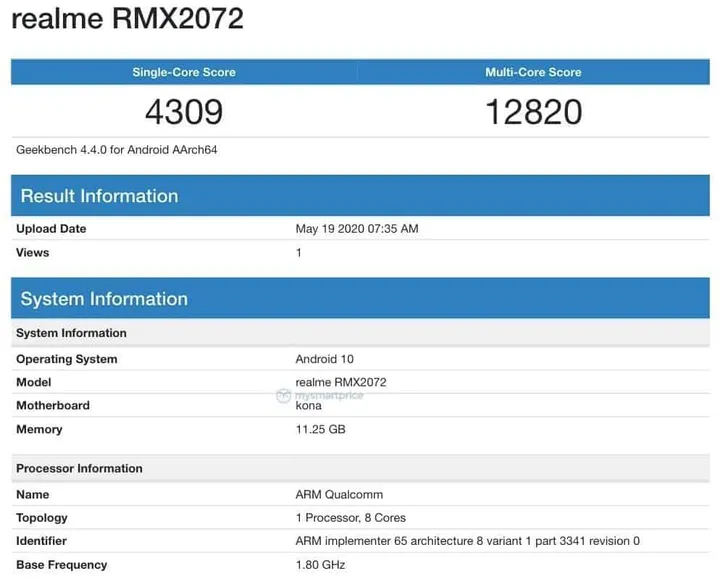Click the topology value 1 Processor, 8 Cores
This screenshot has height=582, width=720.
[351, 518]
